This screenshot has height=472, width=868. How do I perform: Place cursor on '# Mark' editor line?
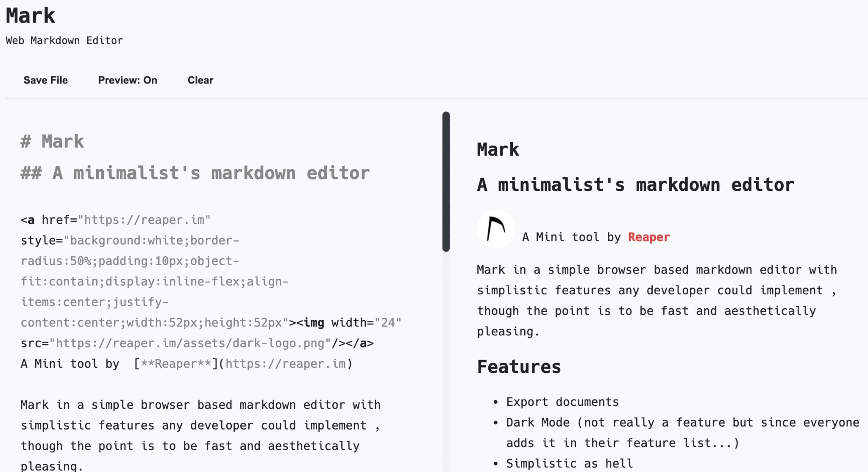coord(53,142)
